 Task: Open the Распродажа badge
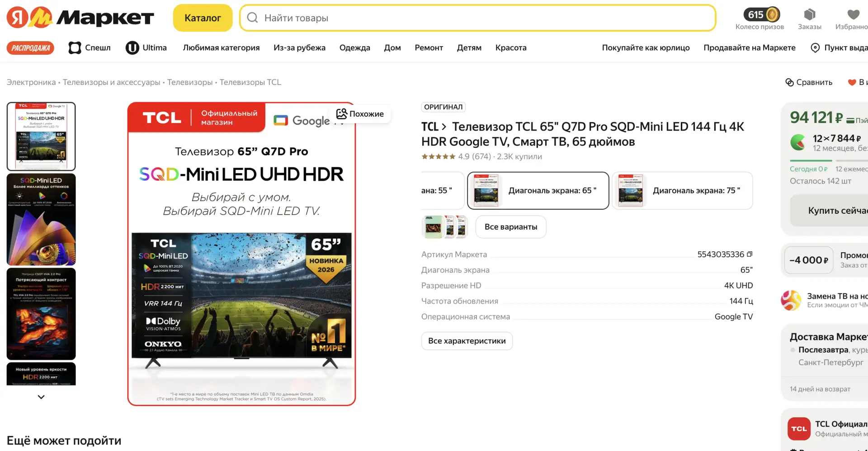tap(30, 48)
